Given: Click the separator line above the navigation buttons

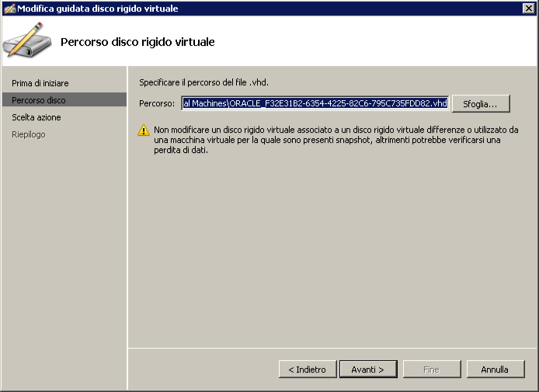Looking at the screenshot, I should click(332, 348).
